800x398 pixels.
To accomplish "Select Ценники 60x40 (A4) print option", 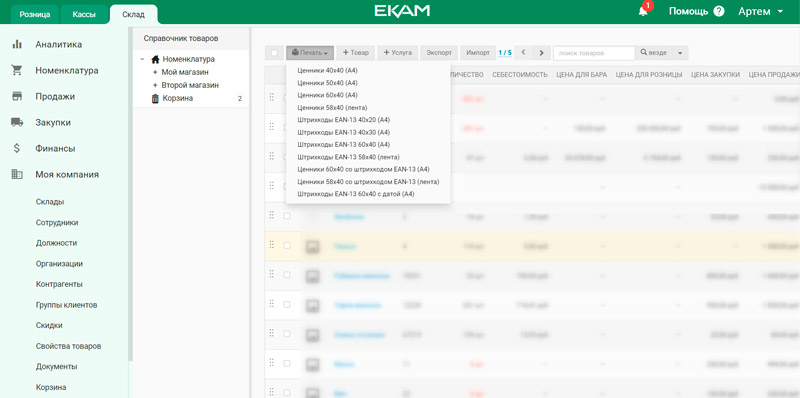I will tap(328, 95).
